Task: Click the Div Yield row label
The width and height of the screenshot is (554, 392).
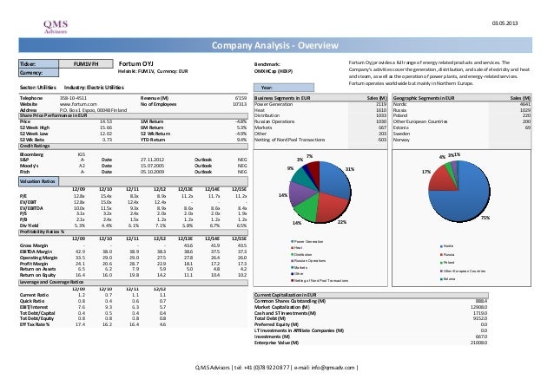Action: (x=29, y=225)
